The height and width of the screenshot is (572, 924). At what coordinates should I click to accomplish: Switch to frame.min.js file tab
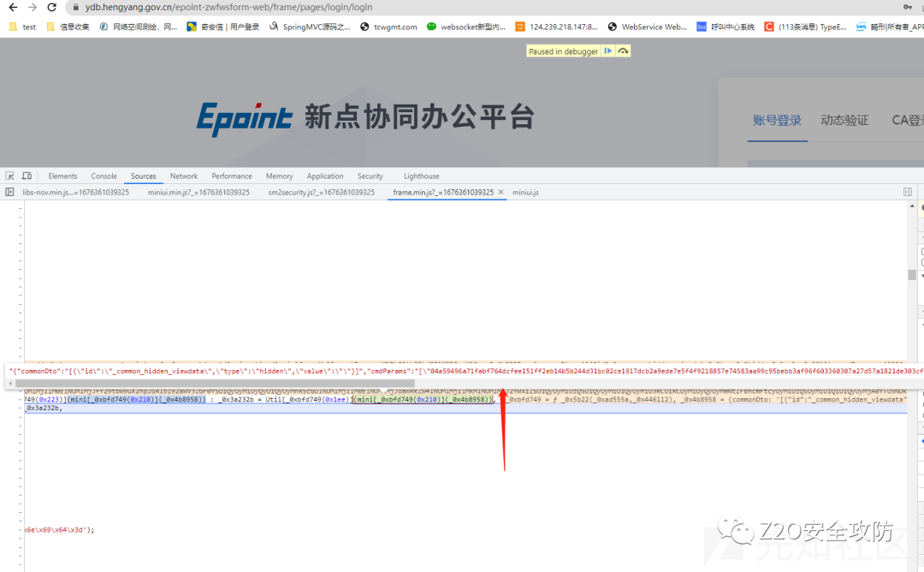[x=443, y=193]
